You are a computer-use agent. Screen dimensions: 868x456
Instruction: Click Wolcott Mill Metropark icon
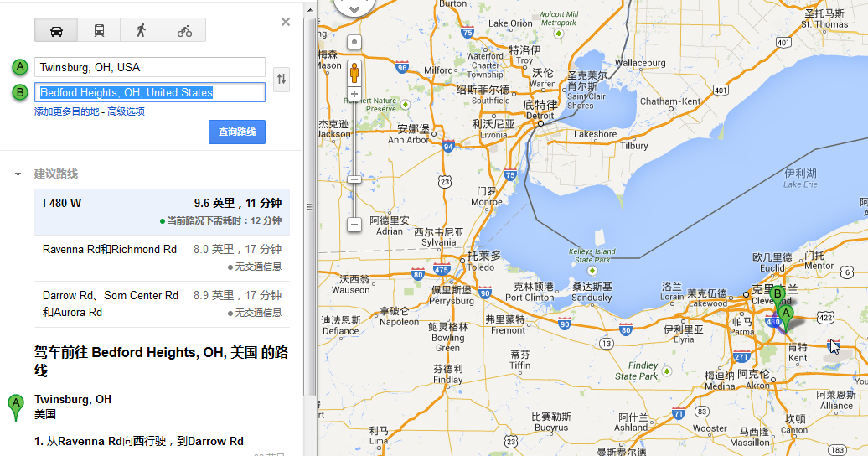point(559,34)
